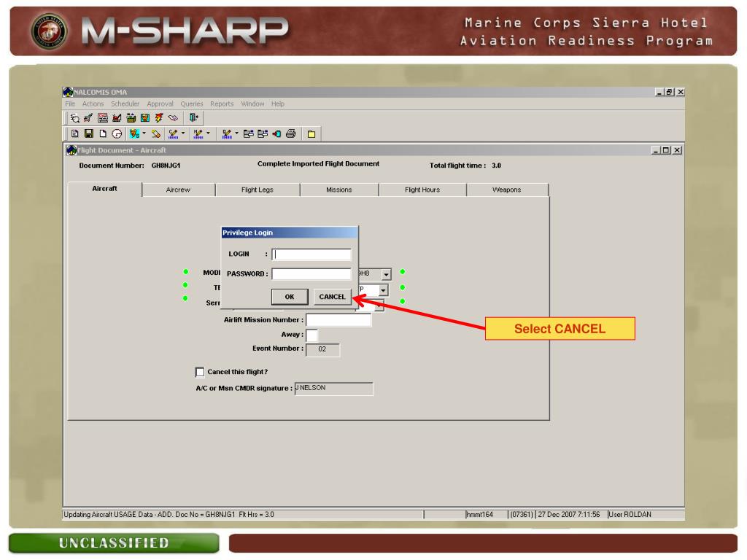Switch to the Aircrew tab
This screenshot has width=747, height=560.
pos(178,190)
